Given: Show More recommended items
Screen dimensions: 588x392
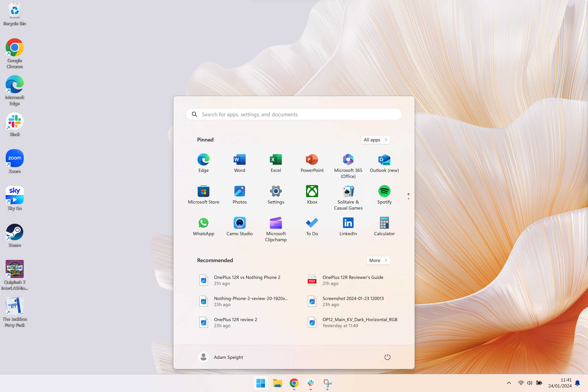Looking at the screenshot, I should (378, 260).
